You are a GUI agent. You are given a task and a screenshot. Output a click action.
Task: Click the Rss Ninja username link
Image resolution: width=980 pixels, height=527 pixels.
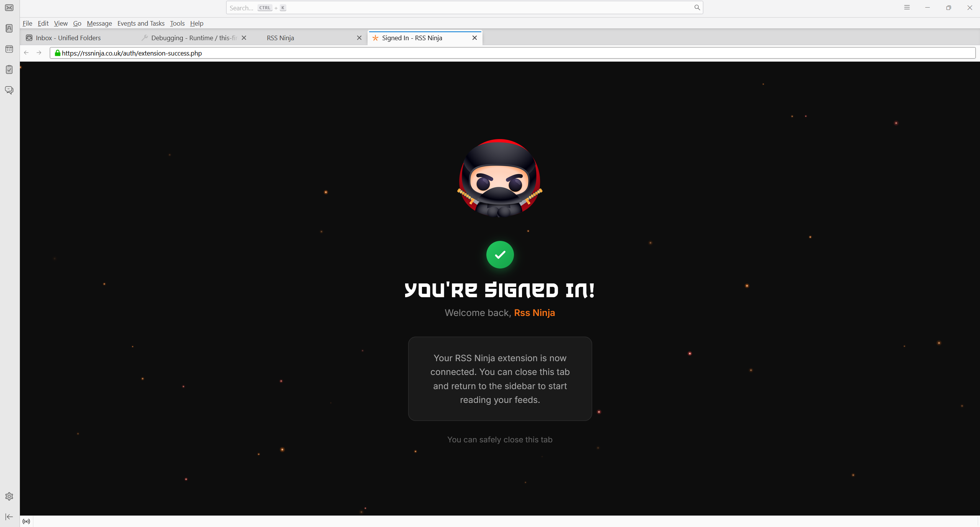534,313
